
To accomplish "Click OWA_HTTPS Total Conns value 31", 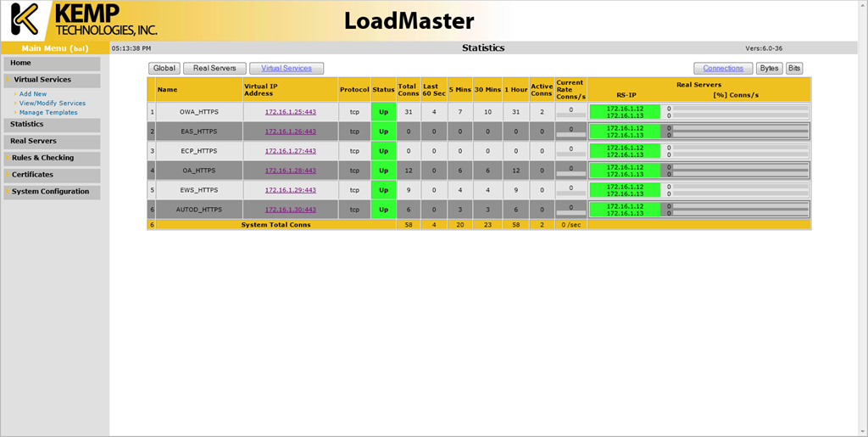I will click(409, 112).
